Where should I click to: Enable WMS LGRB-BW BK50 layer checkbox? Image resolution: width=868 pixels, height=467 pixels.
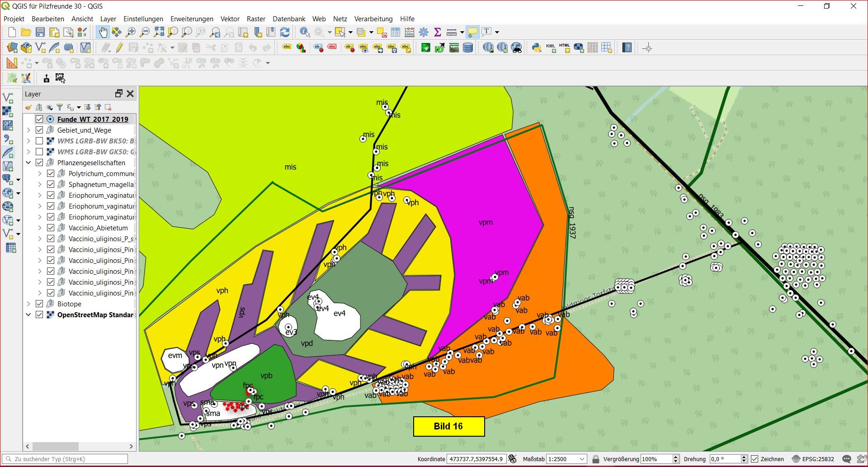(x=39, y=141)
